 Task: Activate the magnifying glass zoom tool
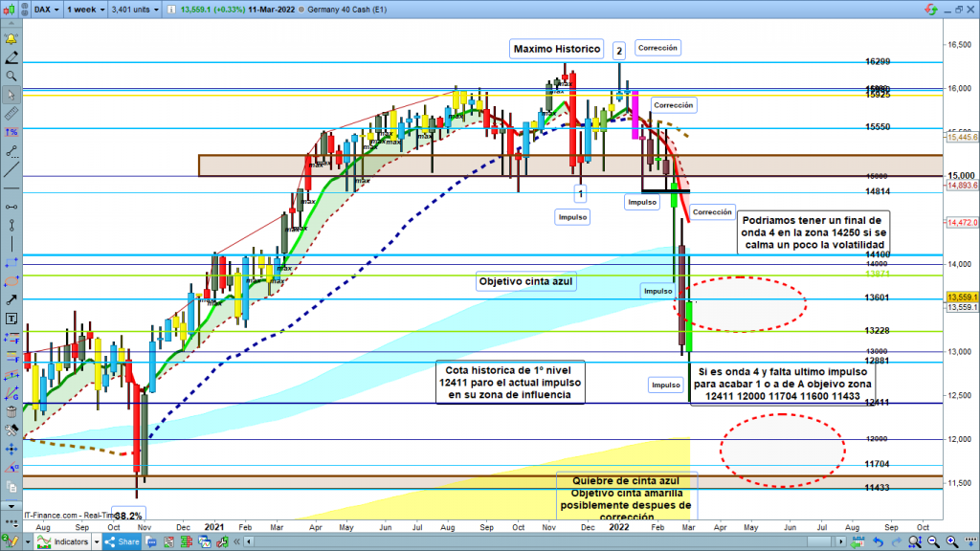(x=11, y=76)
